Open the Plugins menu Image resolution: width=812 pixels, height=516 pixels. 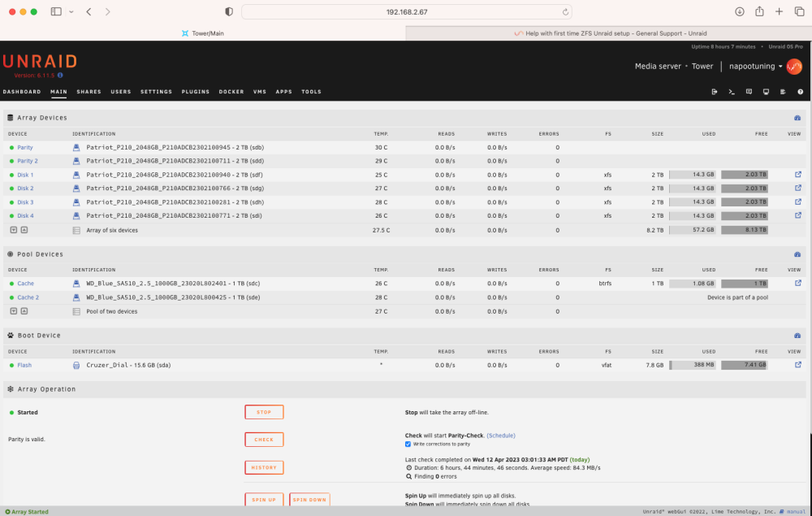pyautogui.click(x=195, y=92)
